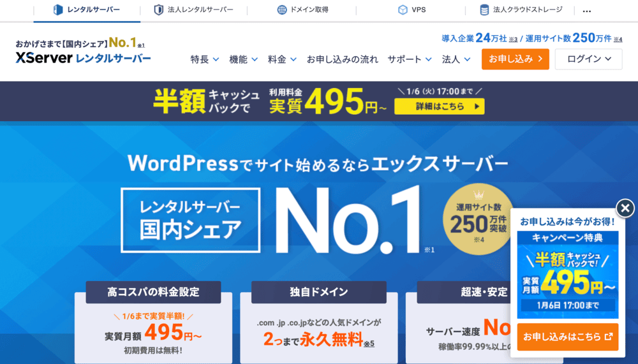Click 導入企業 24万社 text
Screen dimensions: 638x364
[x=474, y=38]
